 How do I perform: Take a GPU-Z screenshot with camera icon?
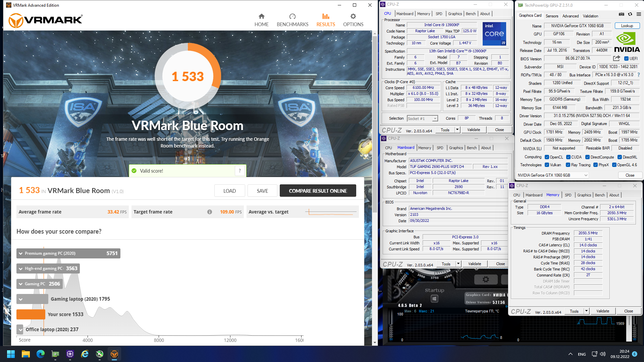pyautogui.click(x=621, y=14)
